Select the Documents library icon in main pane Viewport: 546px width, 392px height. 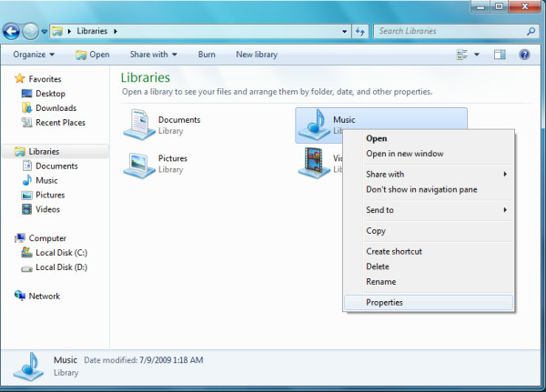[x=139, y=125]
